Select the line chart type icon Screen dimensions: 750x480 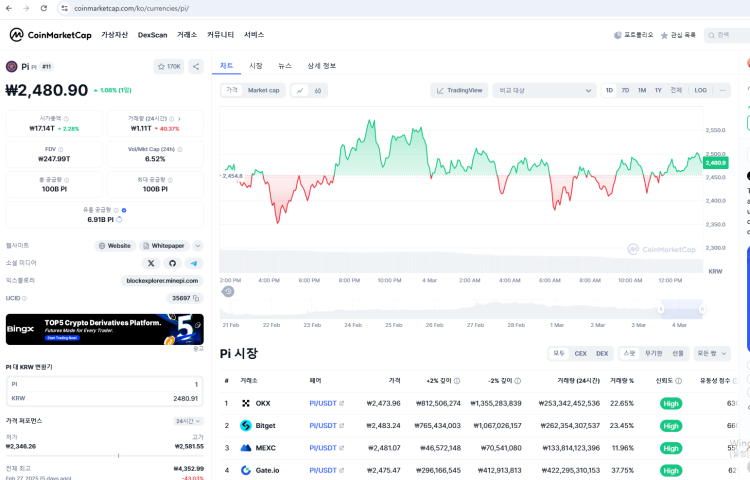tap(300, 90)
